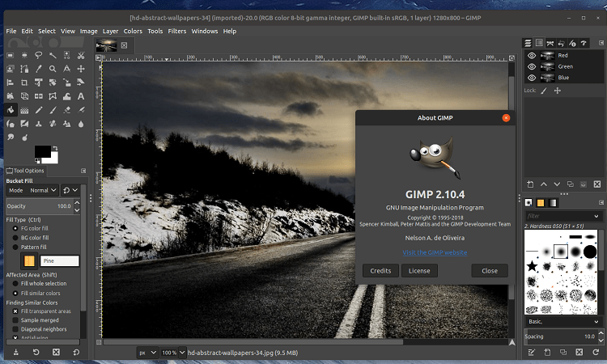
Task: Select the Crop tool
Action: point(24,83)
